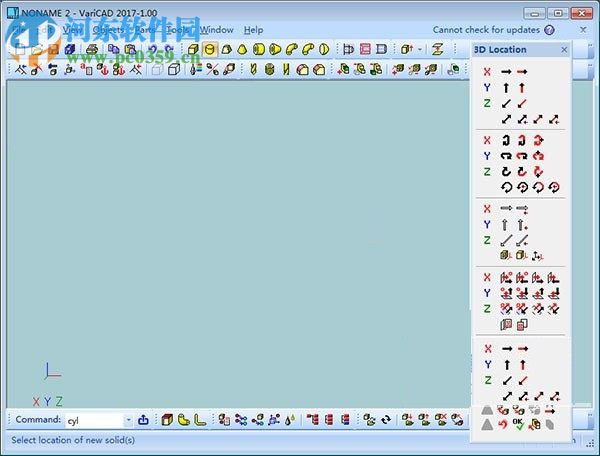Open the Objects menu
Viewport: 600px width, 456px height.
click(108, 30)
